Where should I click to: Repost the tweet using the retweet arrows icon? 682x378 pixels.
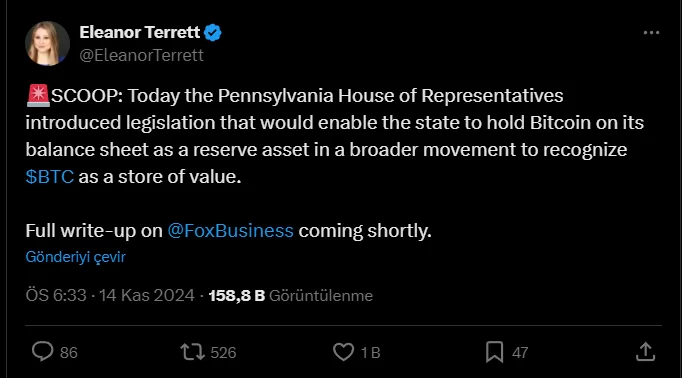[x=192, y=352]
